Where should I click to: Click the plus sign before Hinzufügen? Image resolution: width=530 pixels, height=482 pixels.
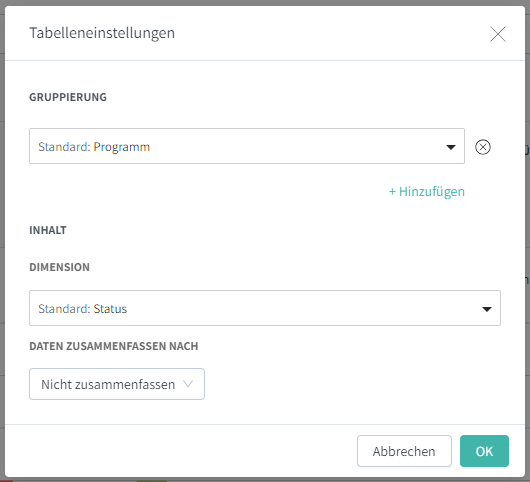tap(392, 192)
